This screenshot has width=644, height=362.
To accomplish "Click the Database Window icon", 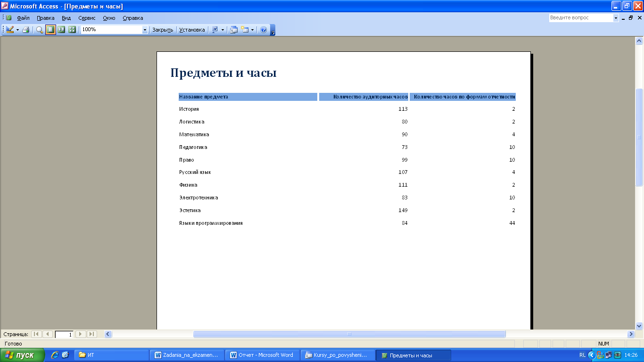I will [x=234, y=30].
